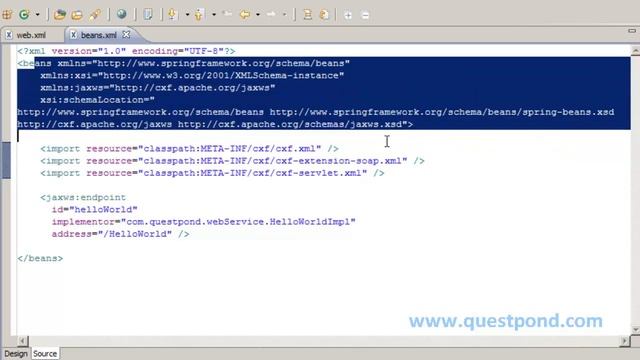Click the Search flashlight toolbar icon
Viewport: 640px width, 360px height.
click(x=95, y=15)
